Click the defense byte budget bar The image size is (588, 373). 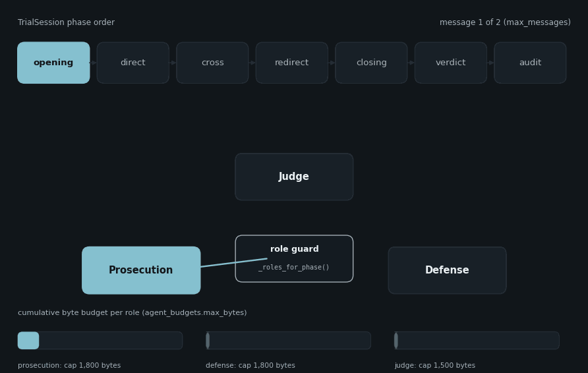pos(288,341)
